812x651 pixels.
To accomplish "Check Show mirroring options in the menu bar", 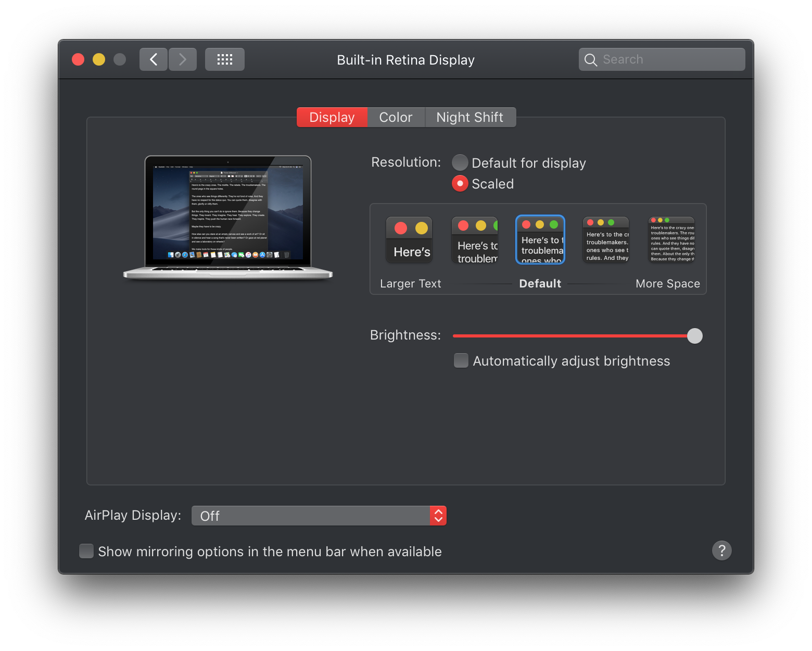I will (86, 551).
